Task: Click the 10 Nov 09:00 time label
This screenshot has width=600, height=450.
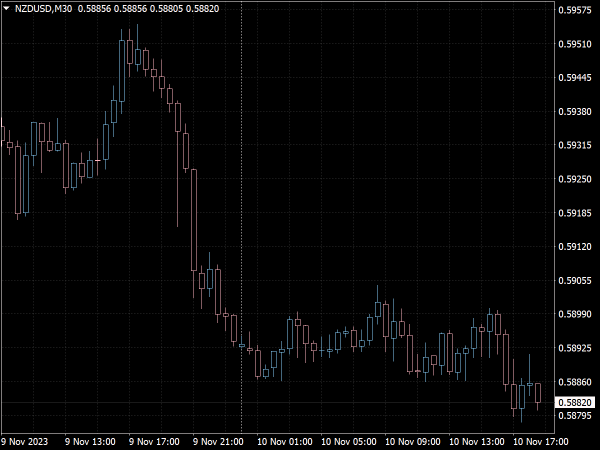Action: pyautogui.click(x=412, y=442)
